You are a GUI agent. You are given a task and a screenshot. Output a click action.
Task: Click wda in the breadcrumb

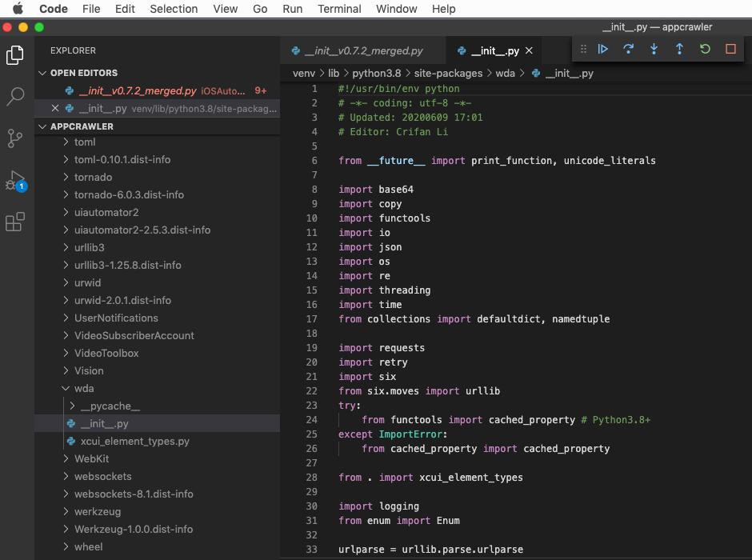tap(505, 74)
